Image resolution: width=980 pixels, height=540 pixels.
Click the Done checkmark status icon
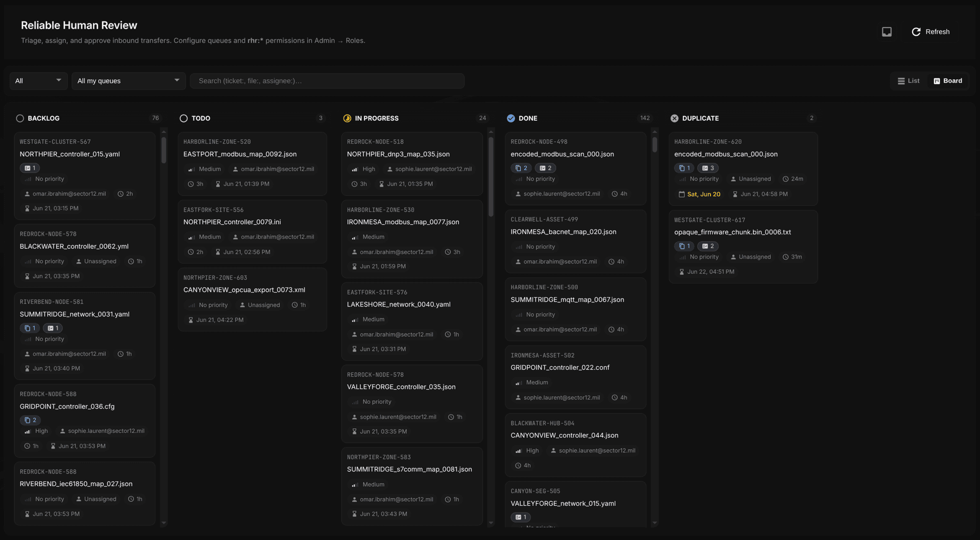coord(511,118)
